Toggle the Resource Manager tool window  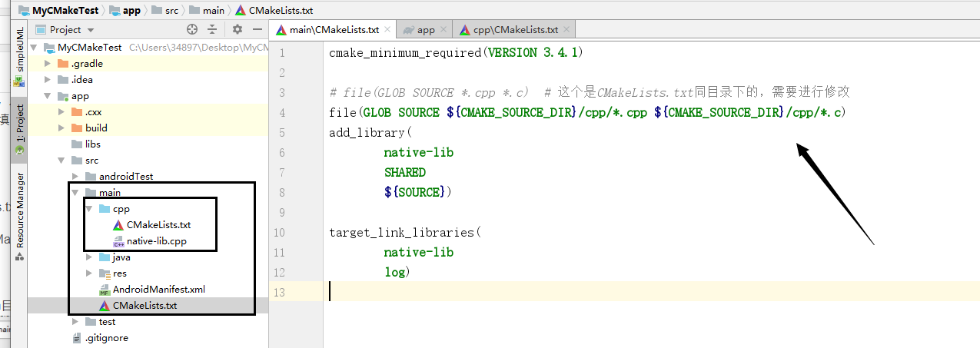click(18, 215)
